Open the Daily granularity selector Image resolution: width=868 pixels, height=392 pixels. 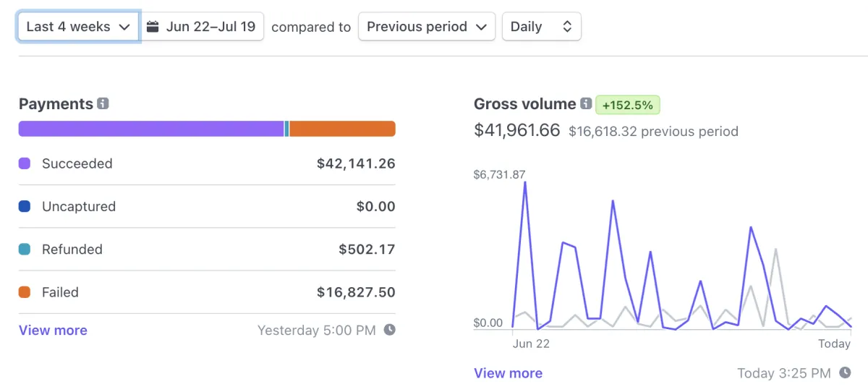(x=541, y=27)
